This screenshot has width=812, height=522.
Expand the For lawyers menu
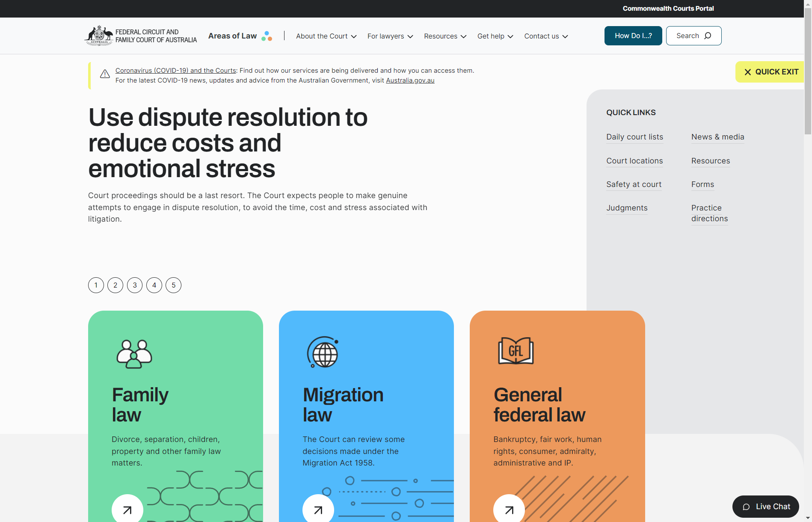(x=390, y=36)
